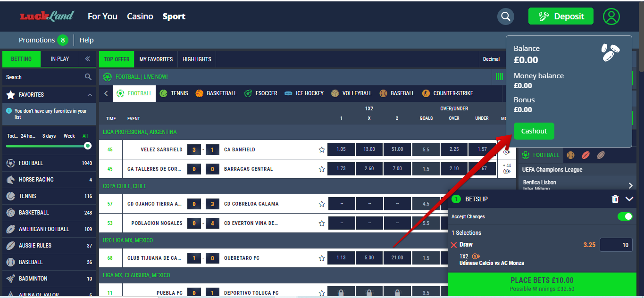Select 7.00 odds for Barracas Central
The image size is (644, 298).
point(397,169)
